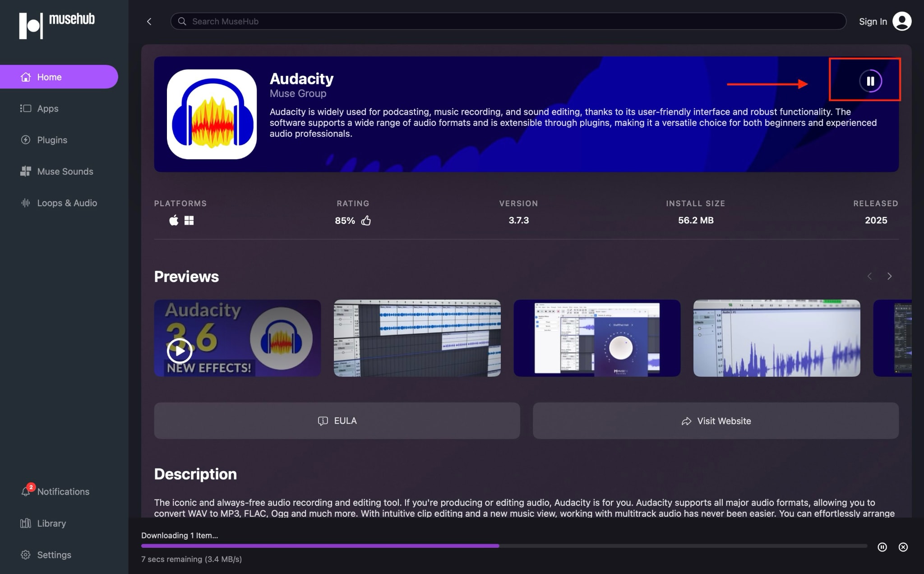Screen dimensions: 924x574
Task: Click the Search MuseHub field
Action: pyautogui.click(x=508, y=21)
